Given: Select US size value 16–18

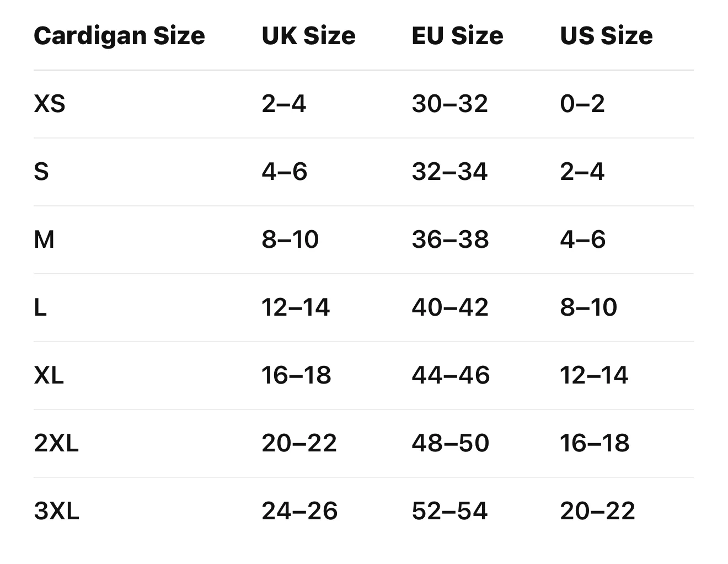Looking at the screenshot, I should pos(595,443).
